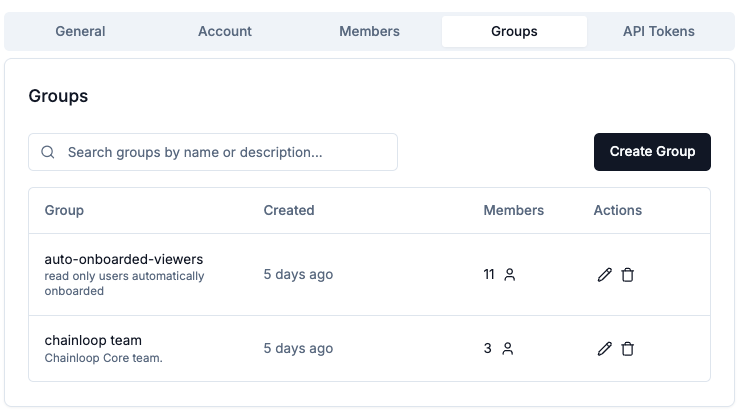The width and height of the screenshot is (743, 417).
Task: Click the Members column header
Action: (x=514, y=210)
